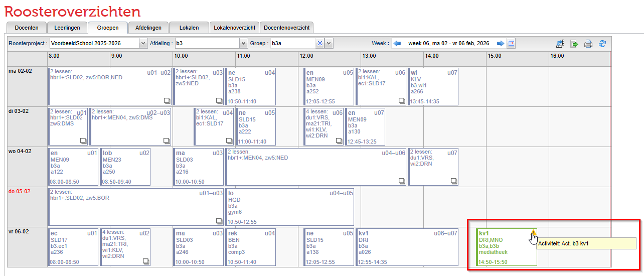Open the Groep dropdown arrow

tap(329, 44)
